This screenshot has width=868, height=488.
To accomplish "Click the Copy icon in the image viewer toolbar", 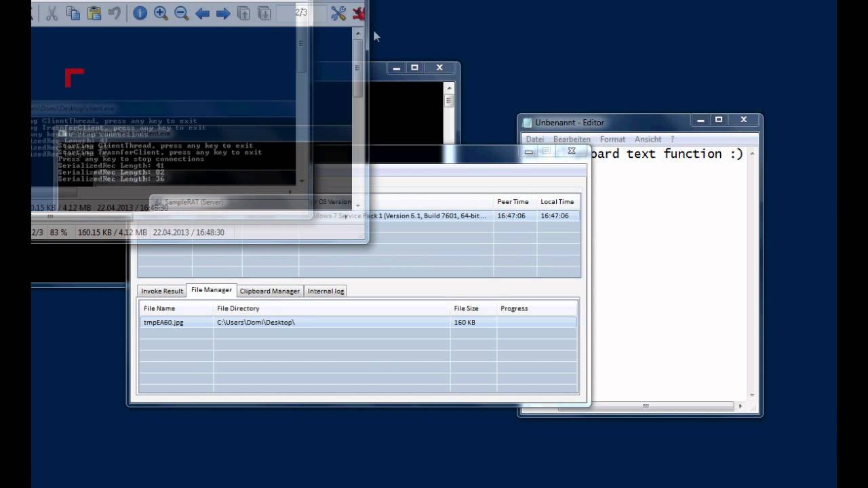I will pyautogui.click(x=73, y=13).
